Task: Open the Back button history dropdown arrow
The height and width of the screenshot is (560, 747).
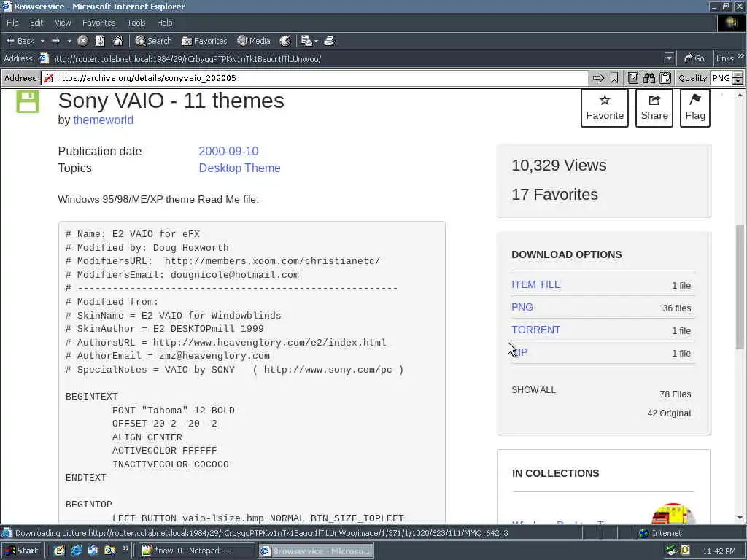Action: (42, 41)
